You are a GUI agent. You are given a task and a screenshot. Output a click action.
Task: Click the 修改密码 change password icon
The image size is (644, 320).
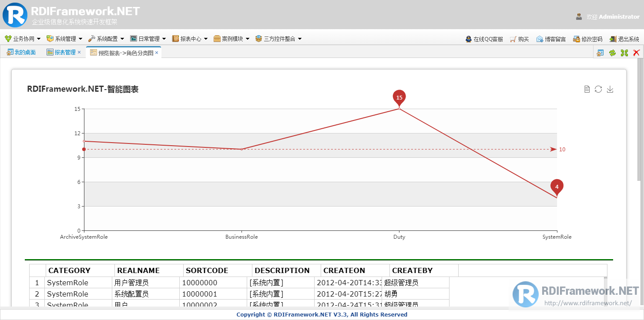(x=576, y=39)
